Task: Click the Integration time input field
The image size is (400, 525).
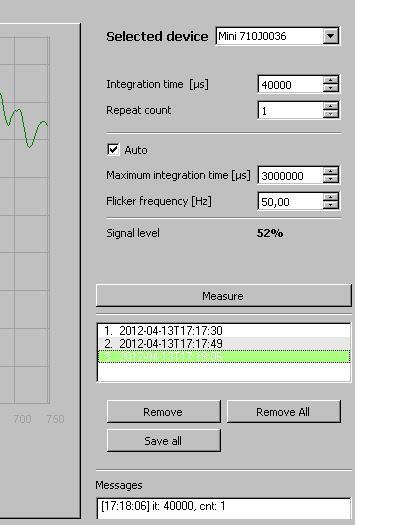Action: pos(291,84)
